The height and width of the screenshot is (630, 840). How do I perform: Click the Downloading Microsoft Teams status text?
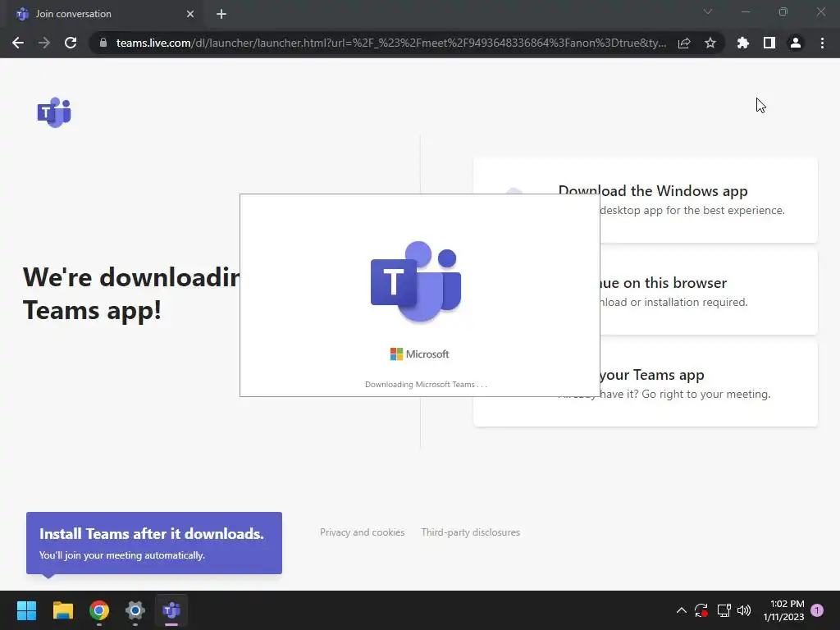click(x=426, y=385)
